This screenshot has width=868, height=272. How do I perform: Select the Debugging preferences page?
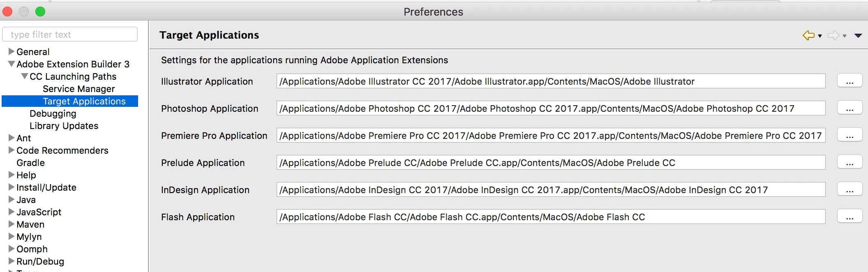pos(53,113)
